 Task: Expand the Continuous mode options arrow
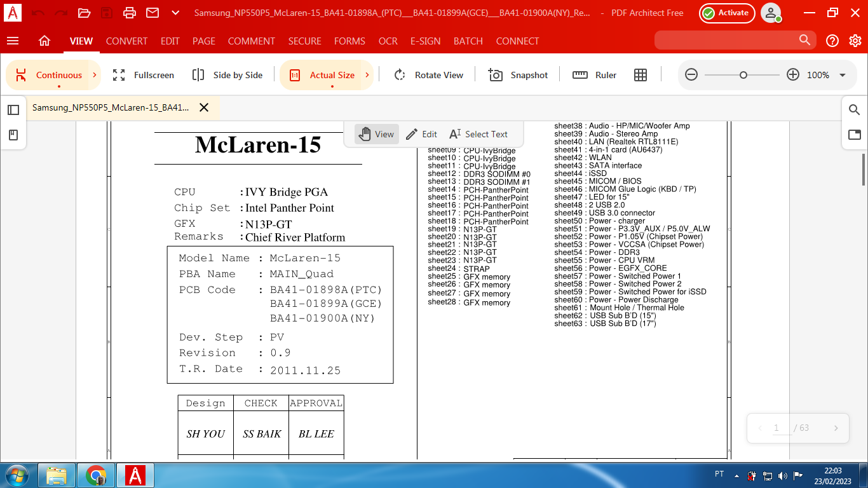tap(95, 75)
